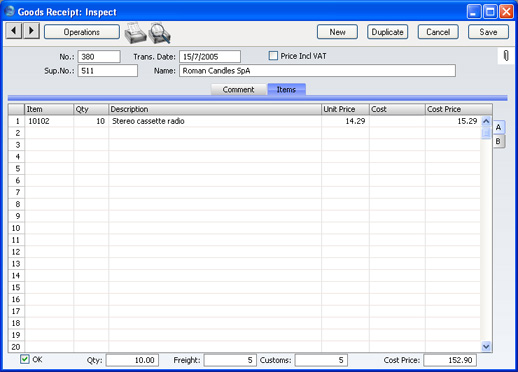Switch to the Comment tab
518x372 pixels.
click(x=239, y=89)
